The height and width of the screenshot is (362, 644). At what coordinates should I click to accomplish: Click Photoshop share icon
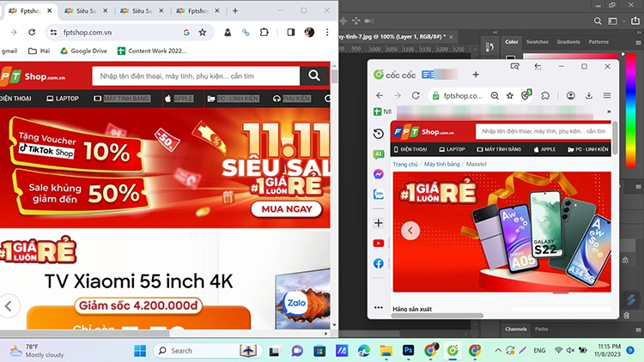635,21
